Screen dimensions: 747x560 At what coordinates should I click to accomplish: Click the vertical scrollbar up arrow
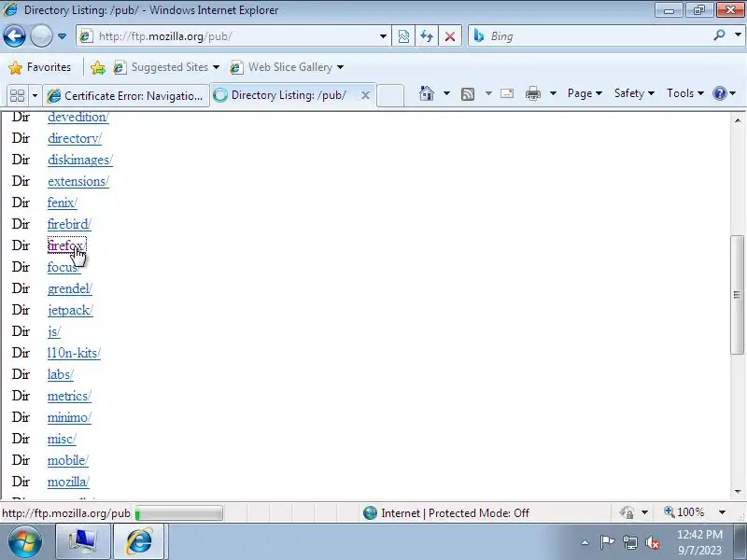[x=738, y=120]
